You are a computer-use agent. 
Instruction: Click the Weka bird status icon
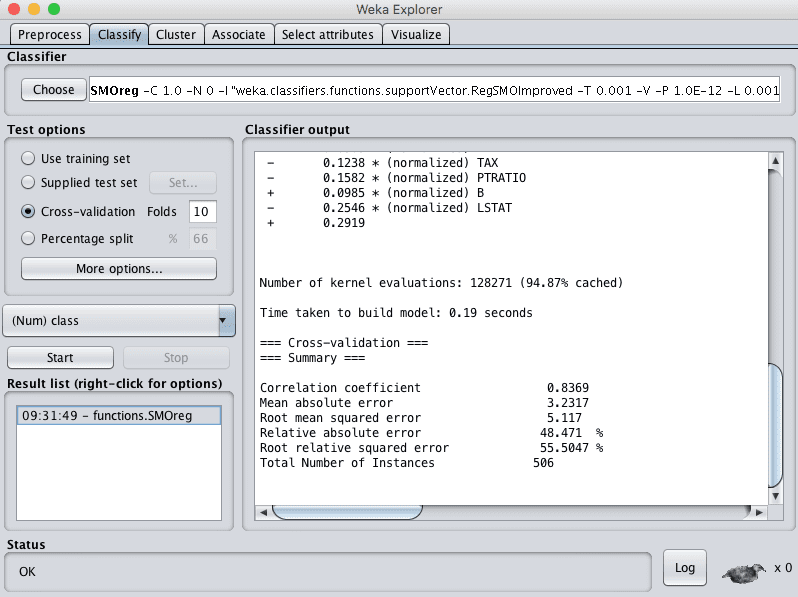744,573
